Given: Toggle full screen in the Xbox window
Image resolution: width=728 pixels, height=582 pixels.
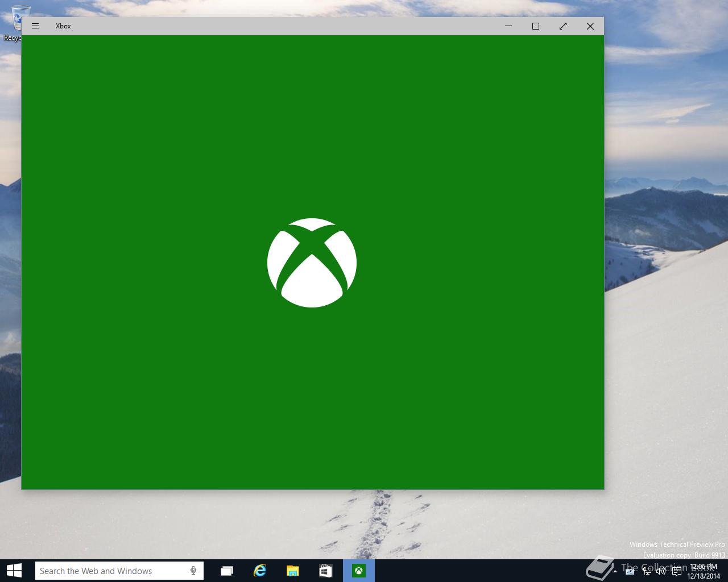Looking at the screenshot, I should (x=563, y=26).
